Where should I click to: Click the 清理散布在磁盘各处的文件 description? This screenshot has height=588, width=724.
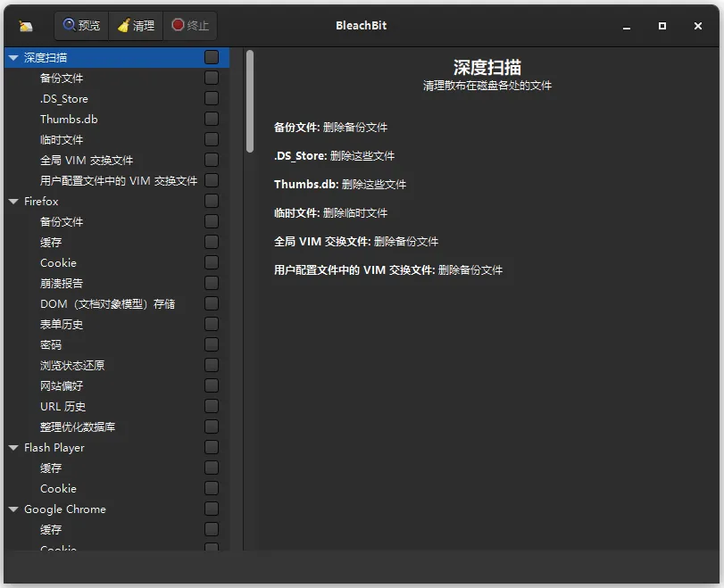pyautogui.click(x=487, y=86)
